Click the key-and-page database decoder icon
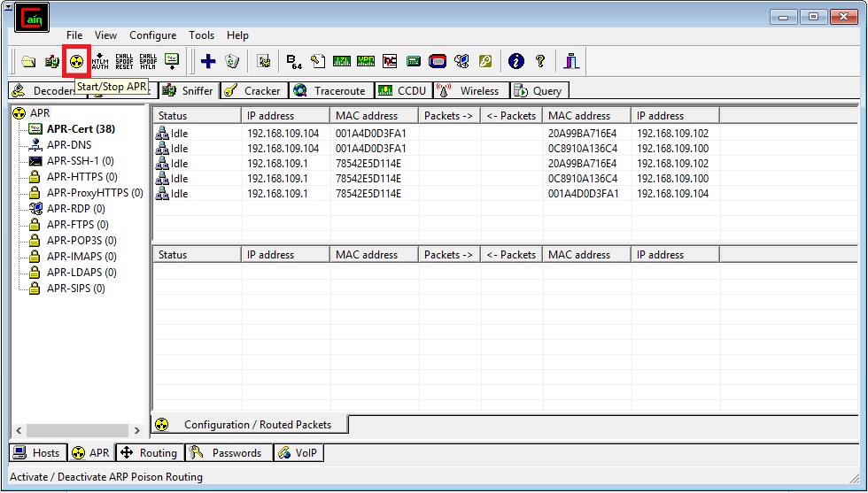The width and height of the screenshot is (868, 493). pyautogui.click(x=318, y=61)
